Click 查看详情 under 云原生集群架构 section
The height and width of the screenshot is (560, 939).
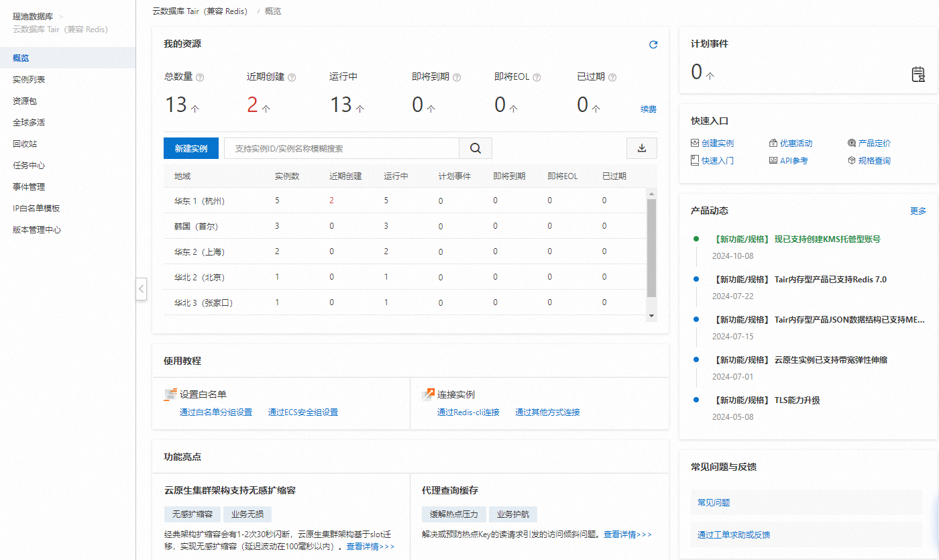(x=370, y=547)
